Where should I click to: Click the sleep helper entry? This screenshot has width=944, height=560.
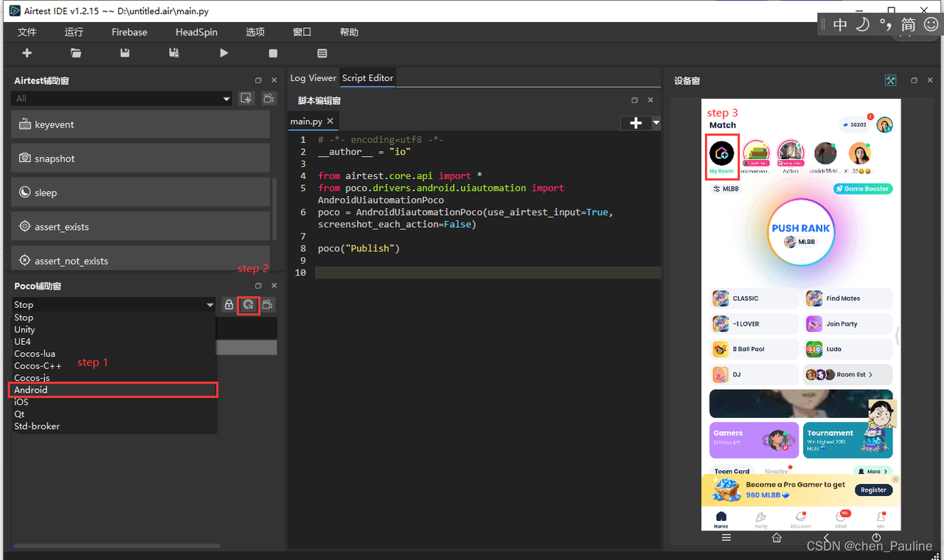click(x=46, y=192)
